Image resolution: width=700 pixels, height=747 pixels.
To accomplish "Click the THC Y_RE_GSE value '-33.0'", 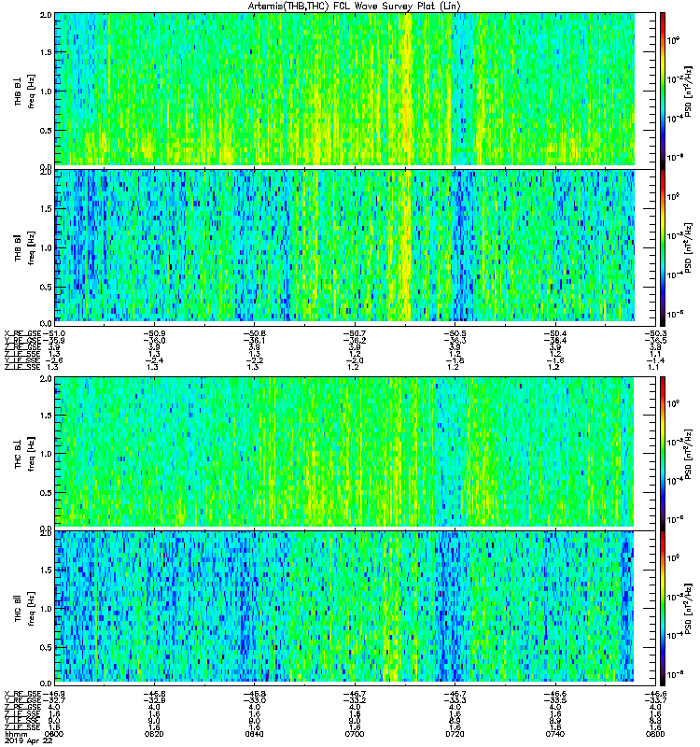I will coord(254,700).
